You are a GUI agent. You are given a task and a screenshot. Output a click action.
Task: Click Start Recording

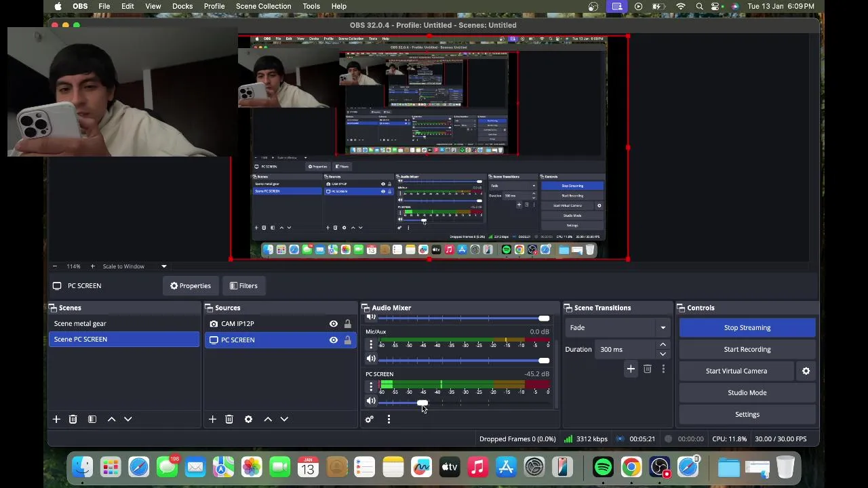coord(747,350)
